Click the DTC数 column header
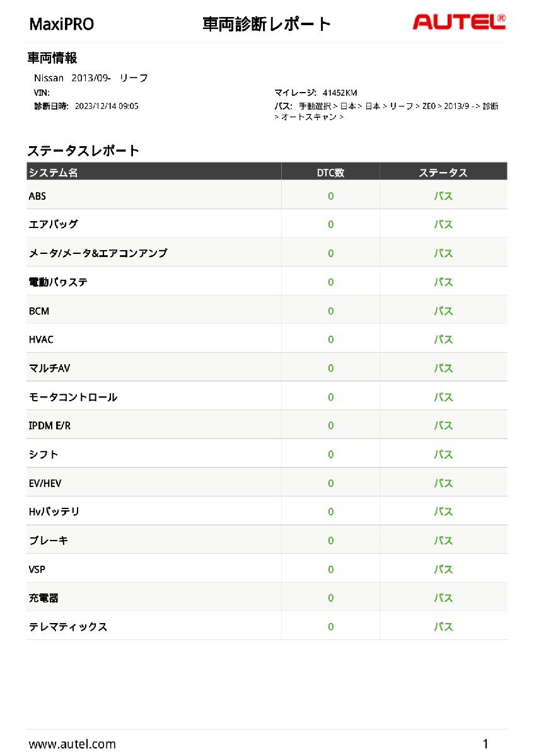This screenshot has height=756, width=534. (x=330, y=172)
